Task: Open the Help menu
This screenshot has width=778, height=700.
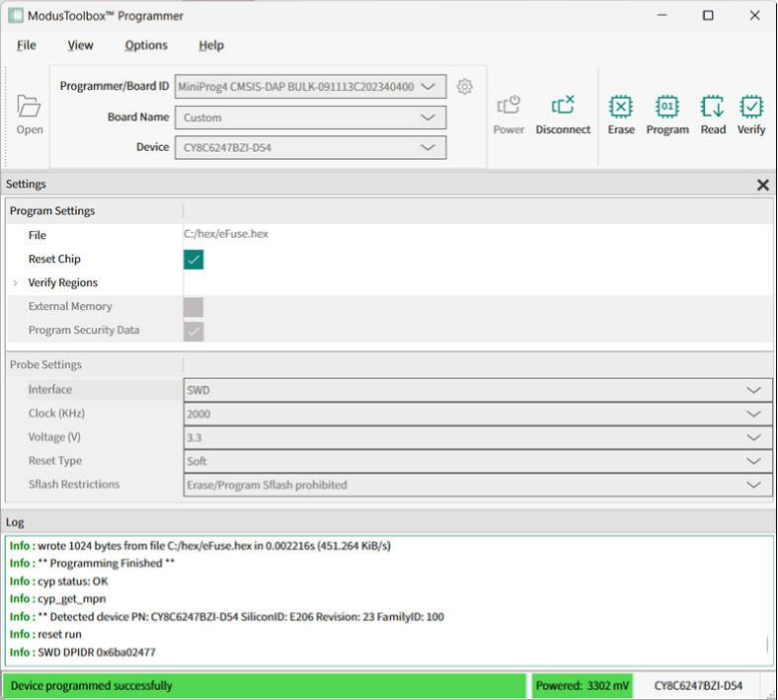Action: [x=211, y=45]
